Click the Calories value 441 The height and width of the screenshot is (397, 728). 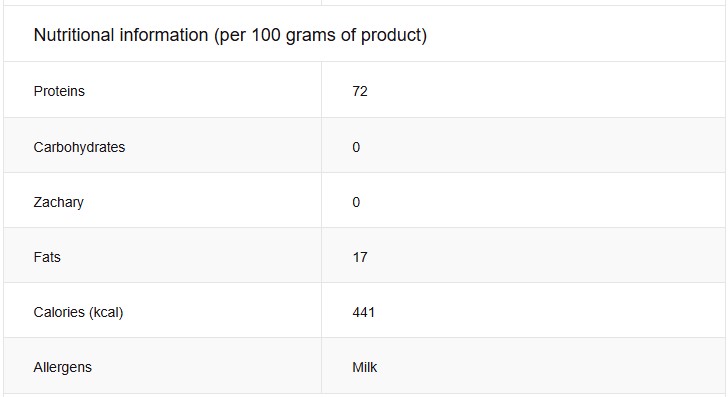[x=364, y=312]
